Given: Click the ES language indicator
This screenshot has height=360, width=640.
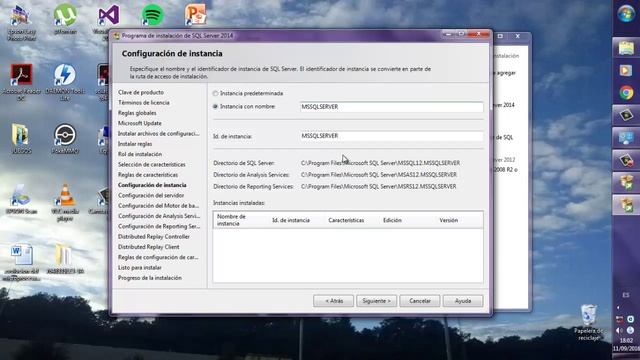Looking at the screenshot, I should coord(626,295).
